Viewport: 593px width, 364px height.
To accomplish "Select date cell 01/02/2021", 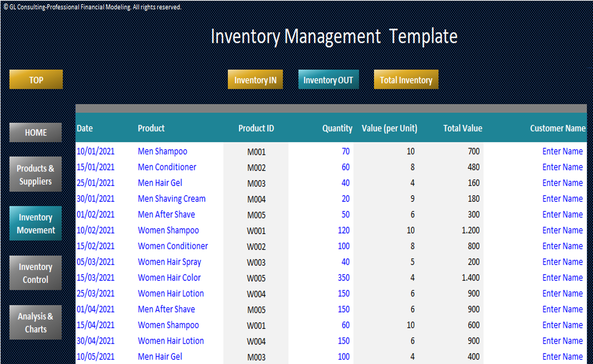I will tap(96, 214).
